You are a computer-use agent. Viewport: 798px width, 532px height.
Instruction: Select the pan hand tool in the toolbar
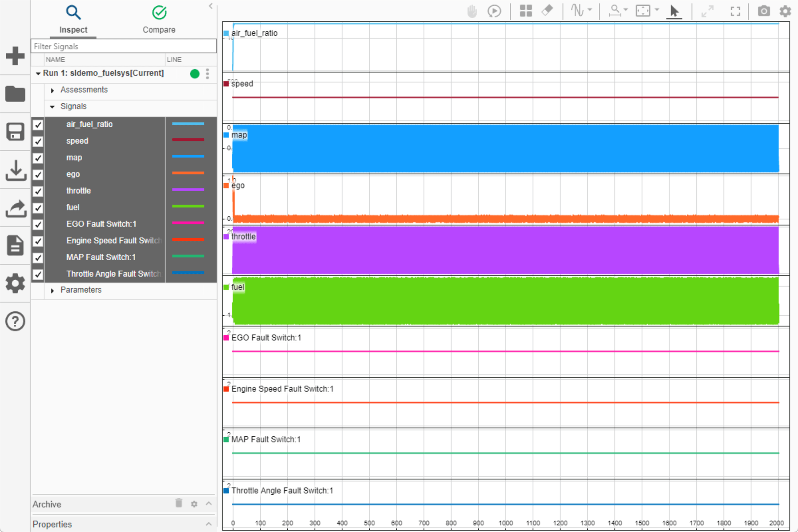(x=472, y=11)
